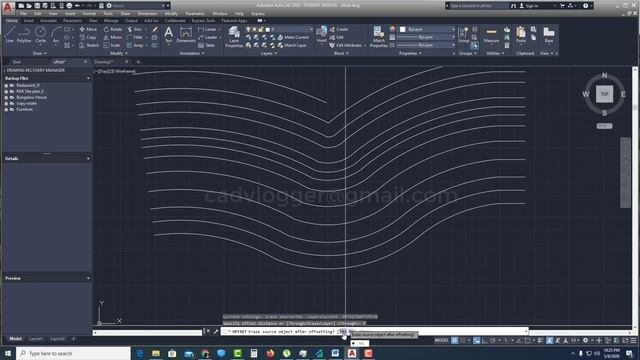Click the Yes option in command line
Screen dimensions: 640x360
pos(342,331)
